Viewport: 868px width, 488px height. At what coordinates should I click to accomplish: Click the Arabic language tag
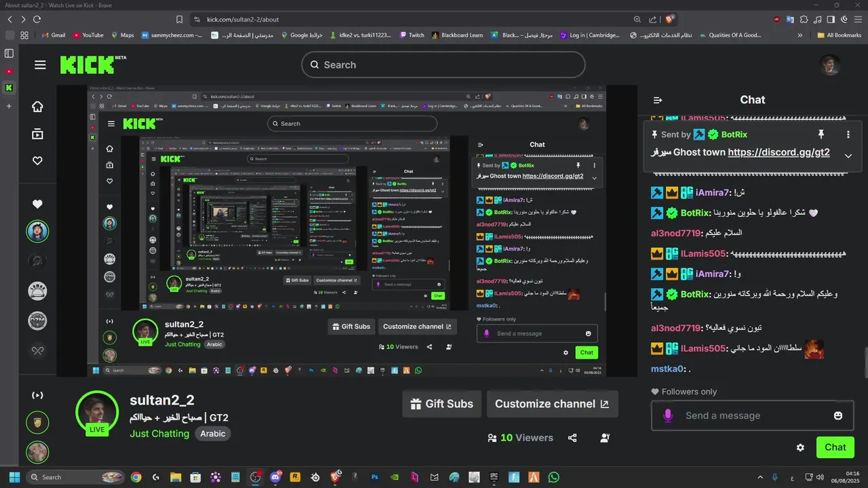(x=213, y=434)
